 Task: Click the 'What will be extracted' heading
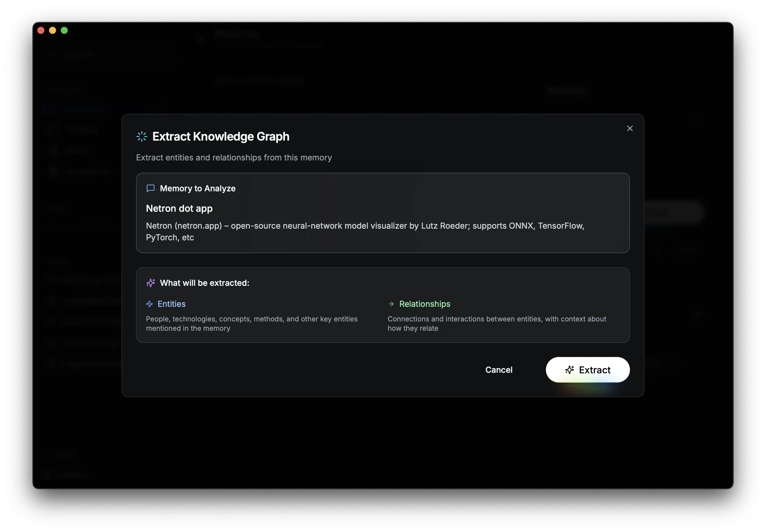[205, 283]
